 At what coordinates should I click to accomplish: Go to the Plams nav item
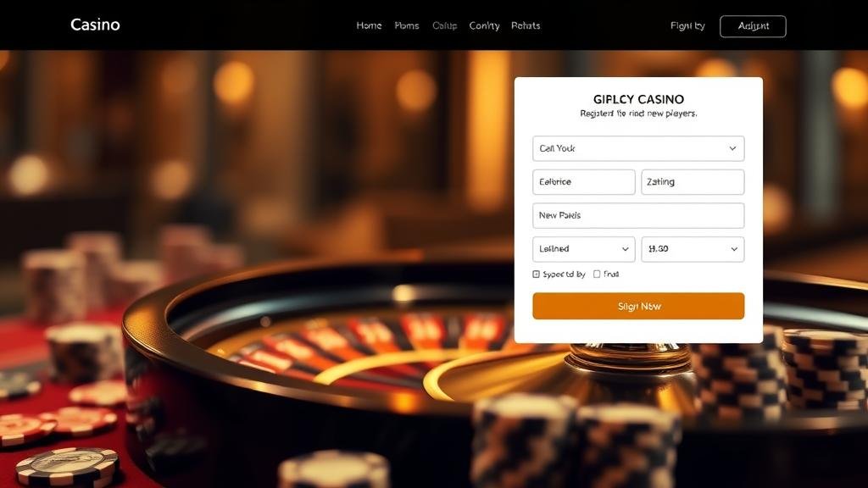click(406, 25)
